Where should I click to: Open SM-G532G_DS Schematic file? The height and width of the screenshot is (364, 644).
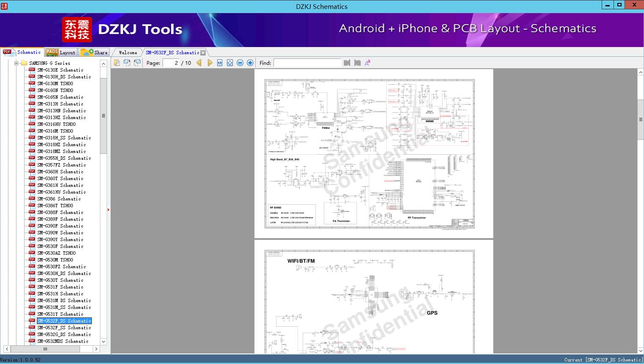[64, 334]
